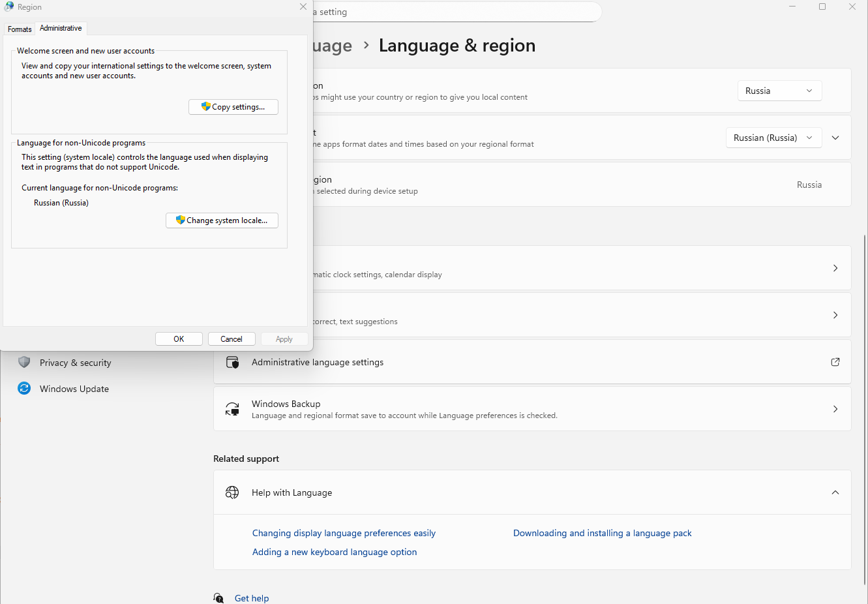This screenshot has height=604, width=868.
Task: Open the Russian (Russia) regional format dropdown
Action: (x=773, y=138)
